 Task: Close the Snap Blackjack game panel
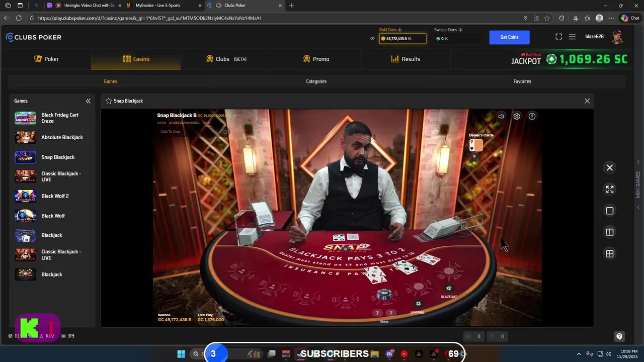pyautogui.click(x=587, y=101)
